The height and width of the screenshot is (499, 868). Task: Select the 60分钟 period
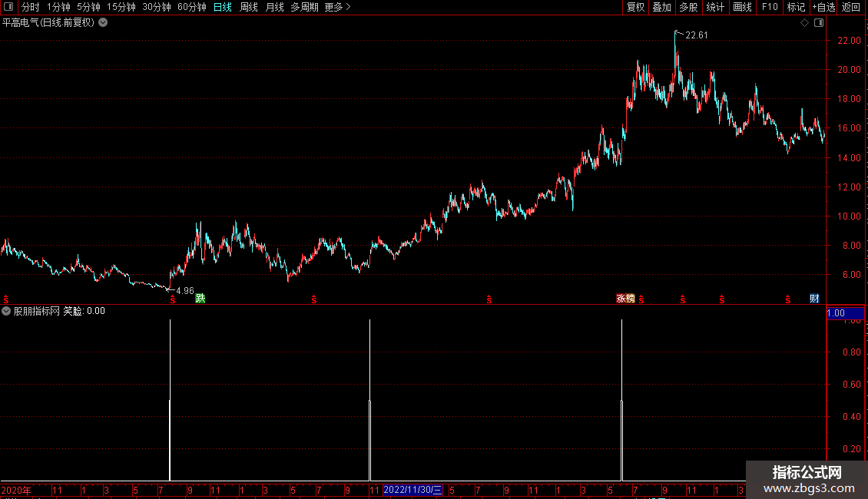coord(191,7)
